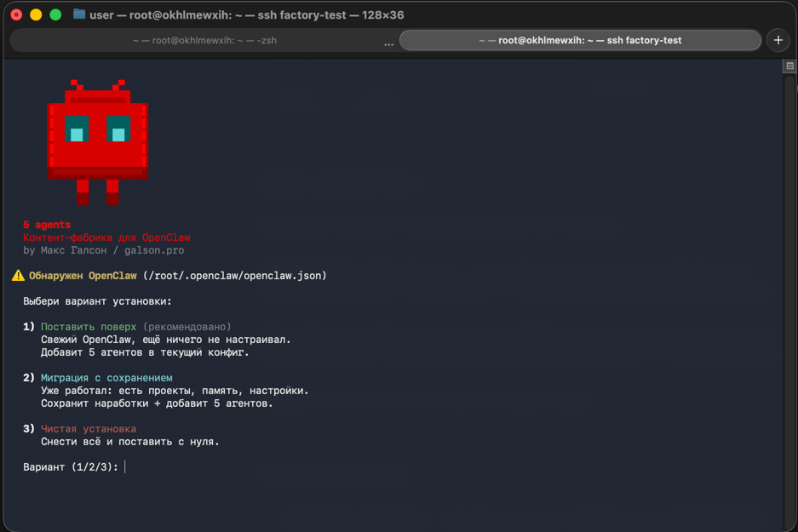Click 'Выбери вариант установки:' prompt
Screen dimensions: 798x532
[97, 301]
